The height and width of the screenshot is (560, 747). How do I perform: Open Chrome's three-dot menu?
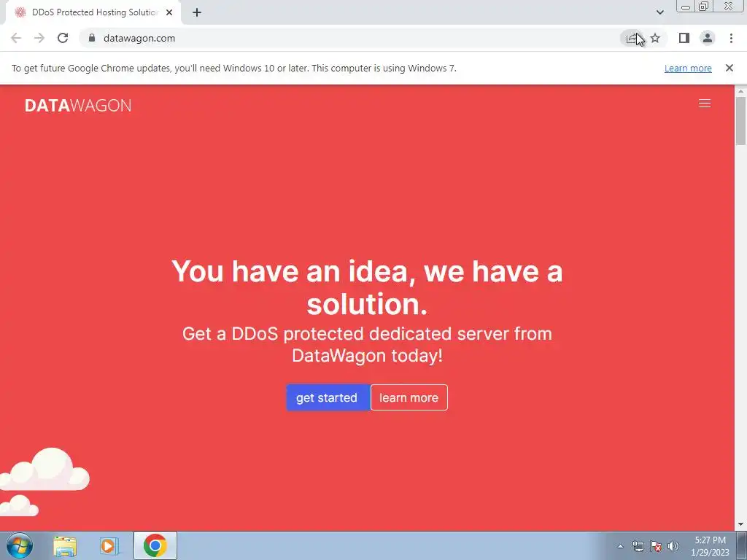coord(731,38)
